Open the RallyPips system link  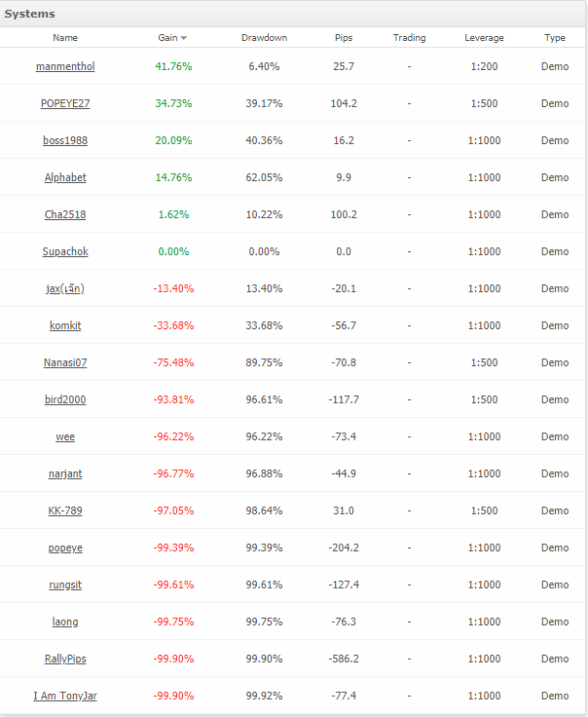click(x=65, y=659)
